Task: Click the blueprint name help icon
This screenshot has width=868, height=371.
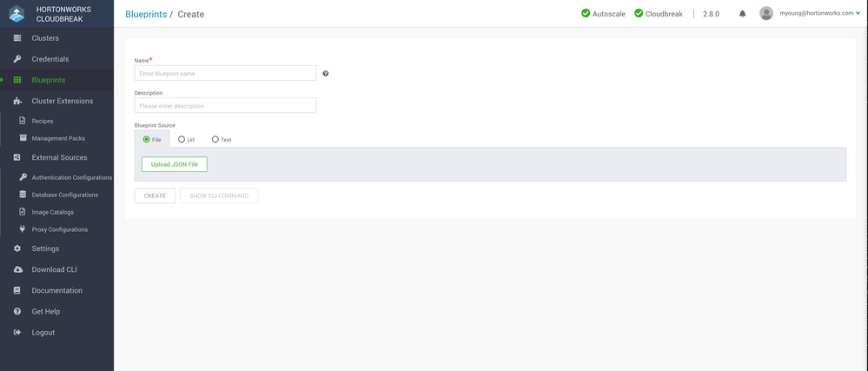Action: pos(326,74)
